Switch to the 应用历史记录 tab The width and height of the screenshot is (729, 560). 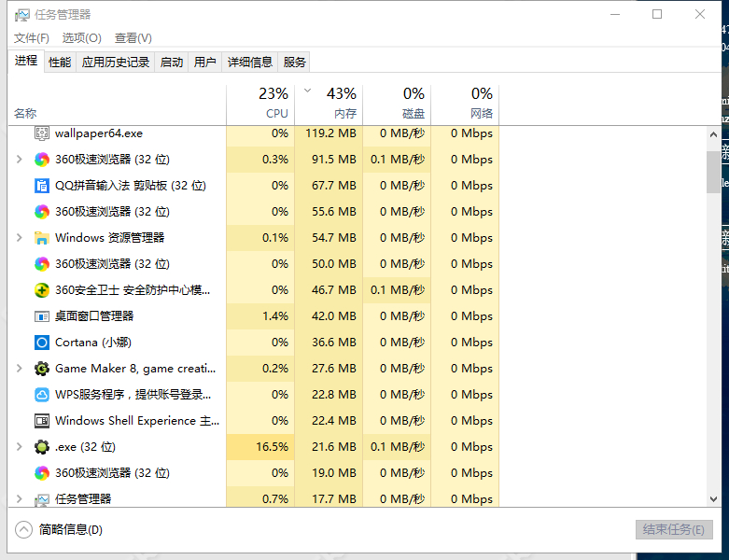click(116, 62)
